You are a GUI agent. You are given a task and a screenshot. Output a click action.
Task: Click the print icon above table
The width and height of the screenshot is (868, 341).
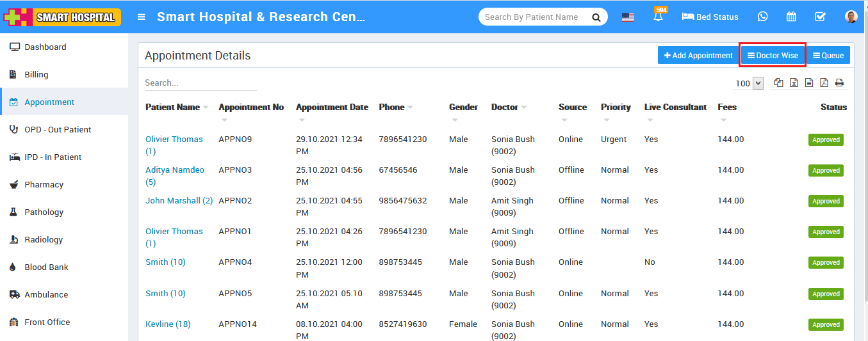[839, 83]
